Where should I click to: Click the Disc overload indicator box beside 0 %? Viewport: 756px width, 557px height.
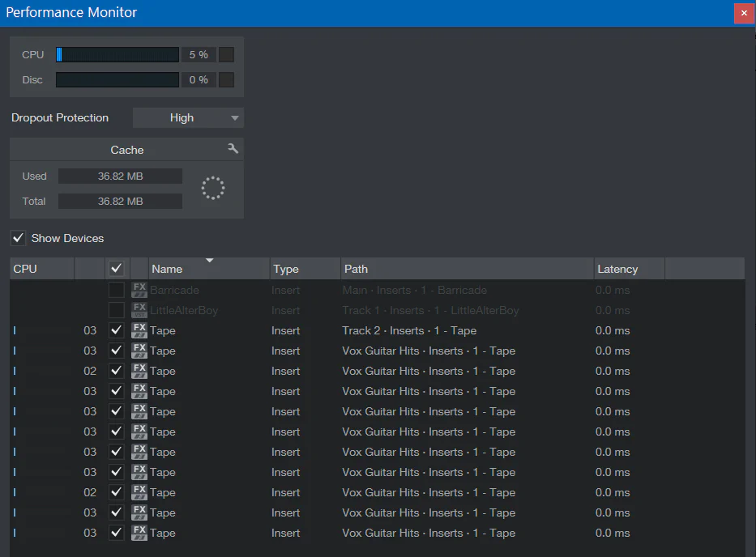[x=226, y=79]
